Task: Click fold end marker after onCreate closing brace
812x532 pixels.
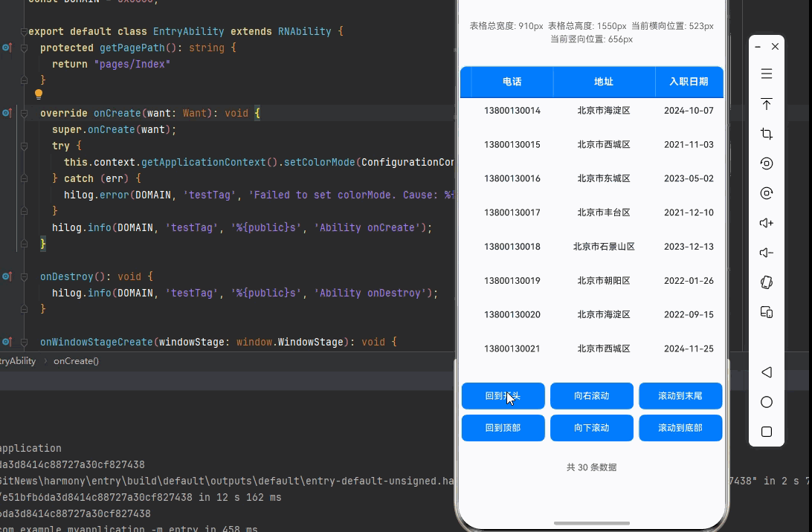Action: [x=24, y=244]
